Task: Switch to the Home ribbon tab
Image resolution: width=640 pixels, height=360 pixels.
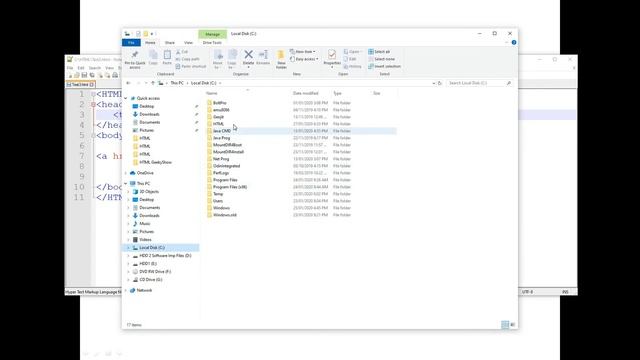Action: (150, 43)
